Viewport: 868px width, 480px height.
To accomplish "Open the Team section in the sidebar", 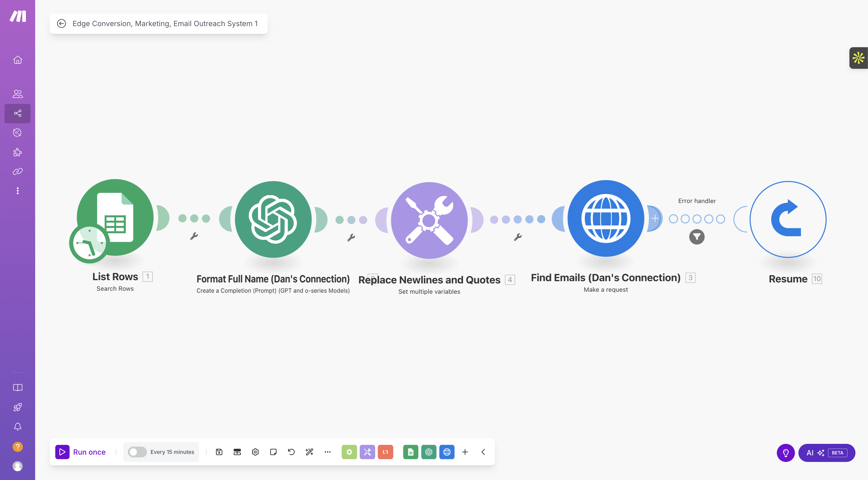I will click(x=17, y=94).
